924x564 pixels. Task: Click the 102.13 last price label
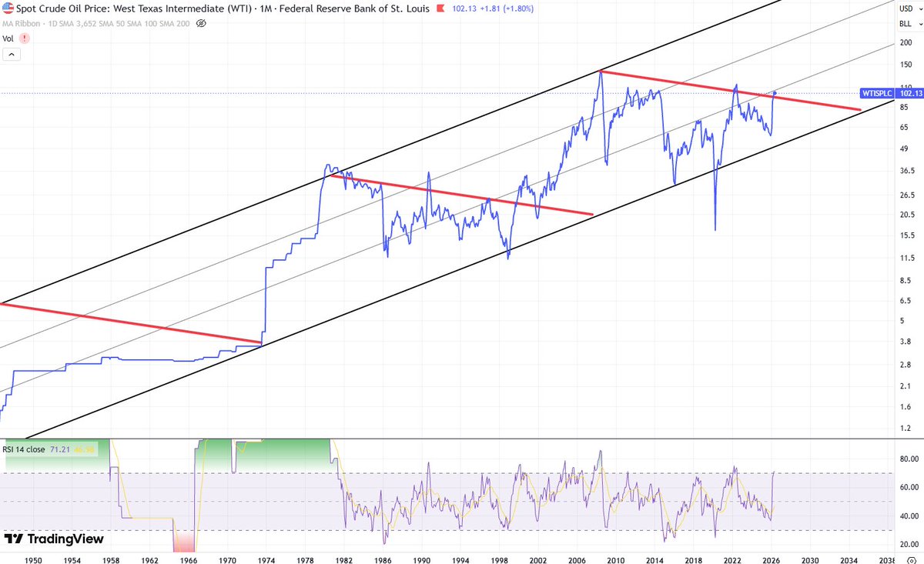pos(909,93)
